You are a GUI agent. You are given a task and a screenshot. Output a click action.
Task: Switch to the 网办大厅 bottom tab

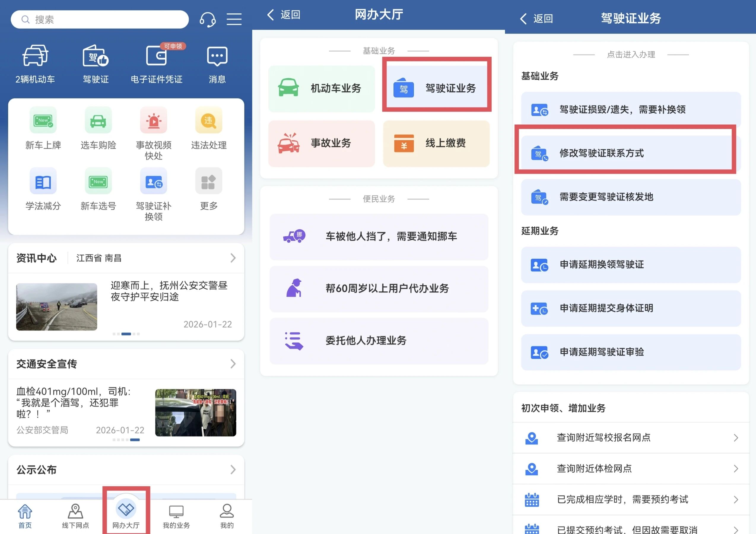[126, 515]
